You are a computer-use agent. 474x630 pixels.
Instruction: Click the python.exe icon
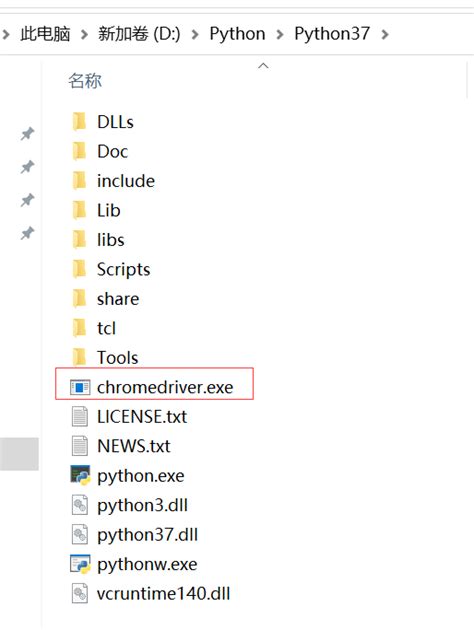[x=80, y=476]
